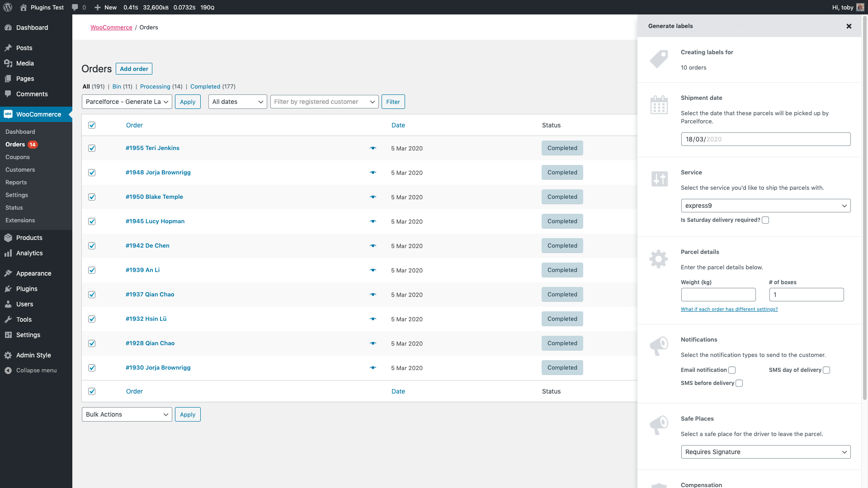The image size is (868, 488).
Task: Click the Add order button
Action: (134, 69)
